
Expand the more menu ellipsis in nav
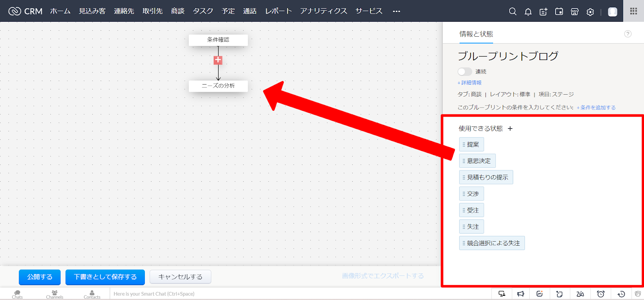396,11
